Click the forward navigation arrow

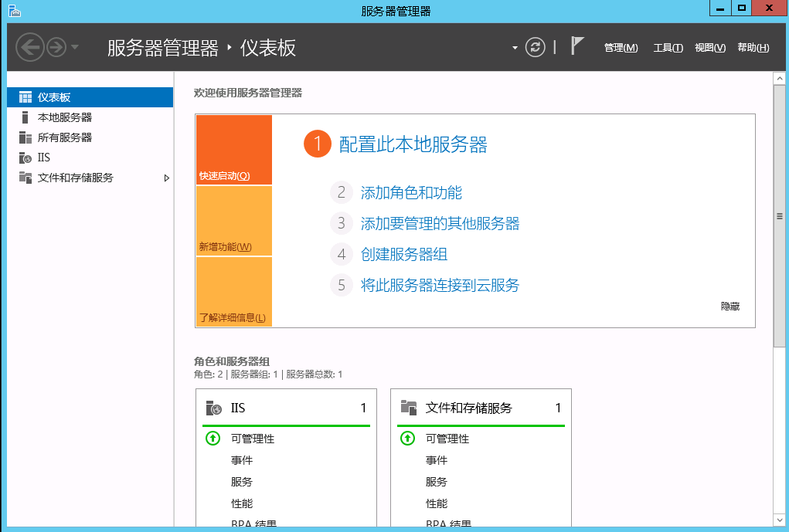point(56,47)
